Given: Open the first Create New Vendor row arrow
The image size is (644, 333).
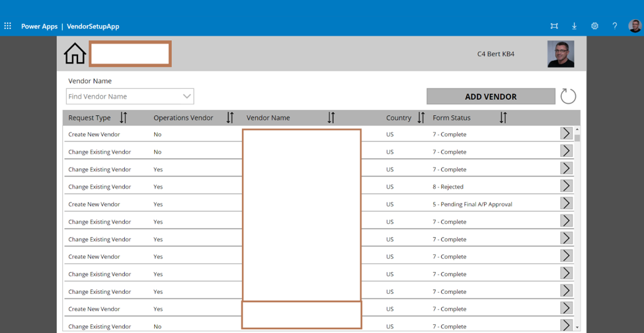Looking at the screenshot, I should pyautogui.click(x=566, y=134).
